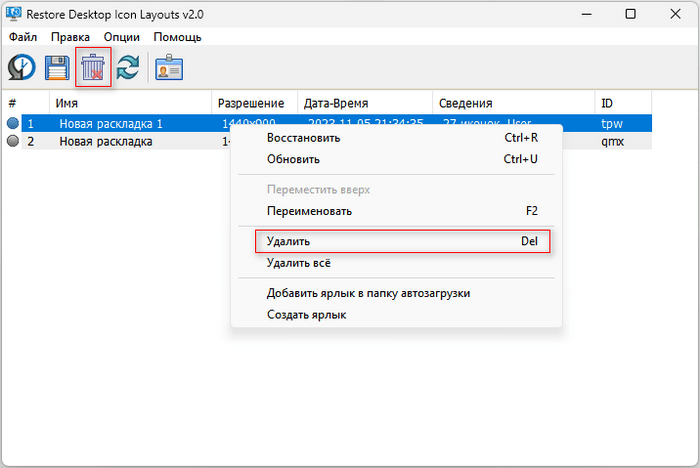Click the ID cell tpw
Image resolution: width=700 pixels, height=468 pixels.
coord(612,124)
